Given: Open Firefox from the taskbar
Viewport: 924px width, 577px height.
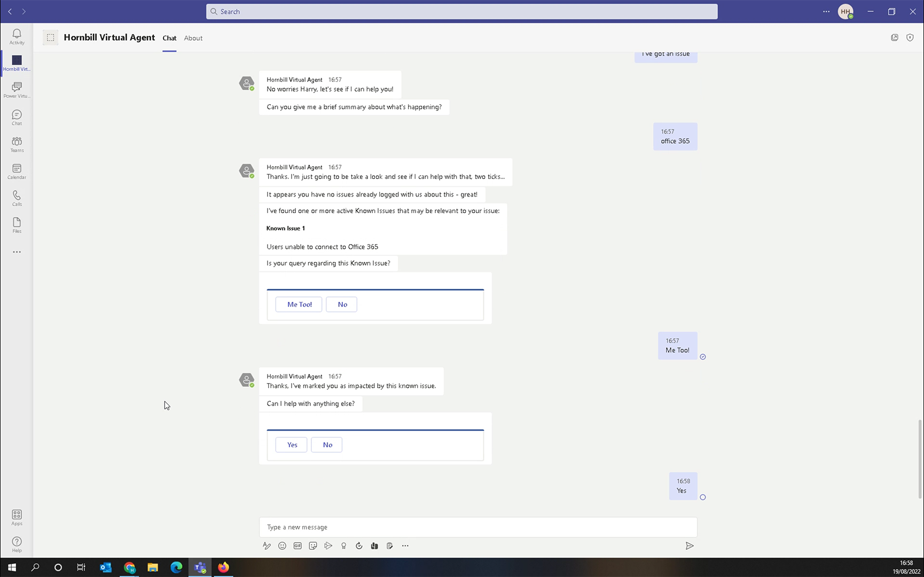Looking at the screenshot, I should [223, 567].
